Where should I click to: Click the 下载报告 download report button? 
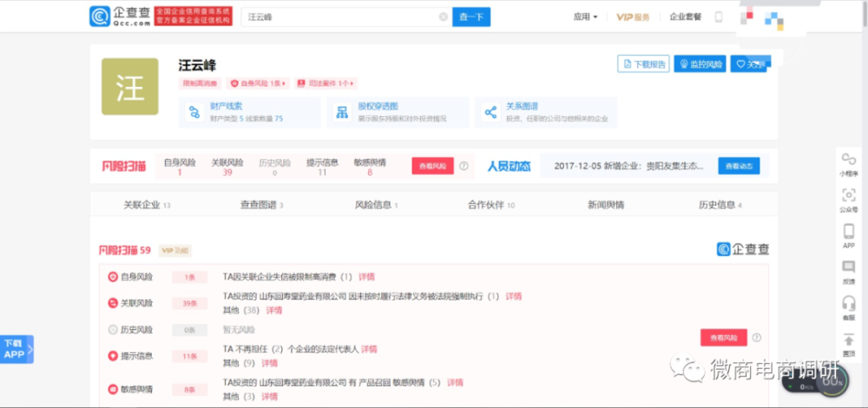point(643,64)
